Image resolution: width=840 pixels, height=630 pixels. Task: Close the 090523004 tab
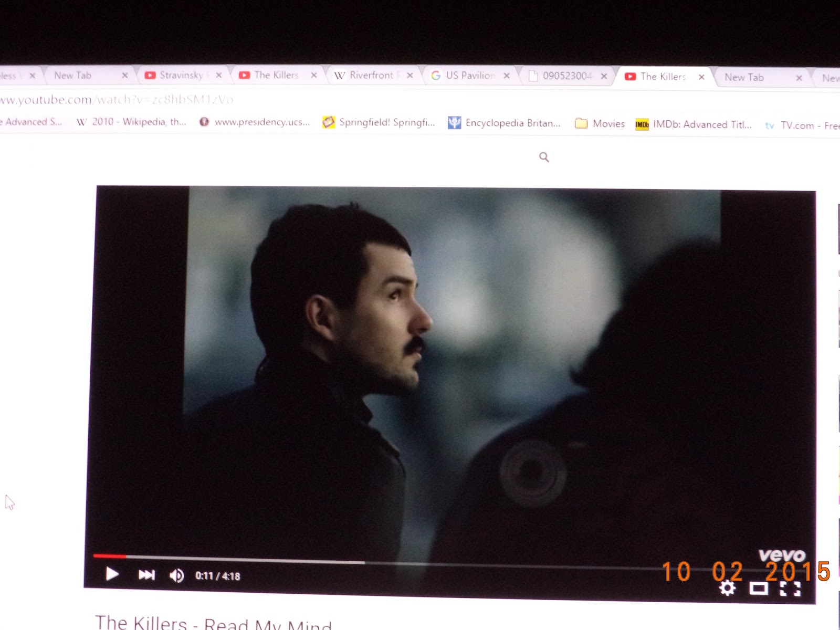pyautogui.click(x=604, y=76)
